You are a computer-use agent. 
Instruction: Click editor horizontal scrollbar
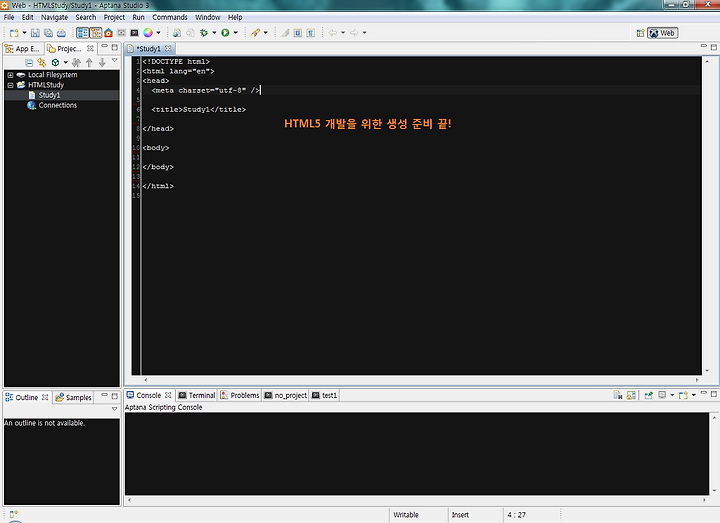pyautogui.click(x=421, y=380)
